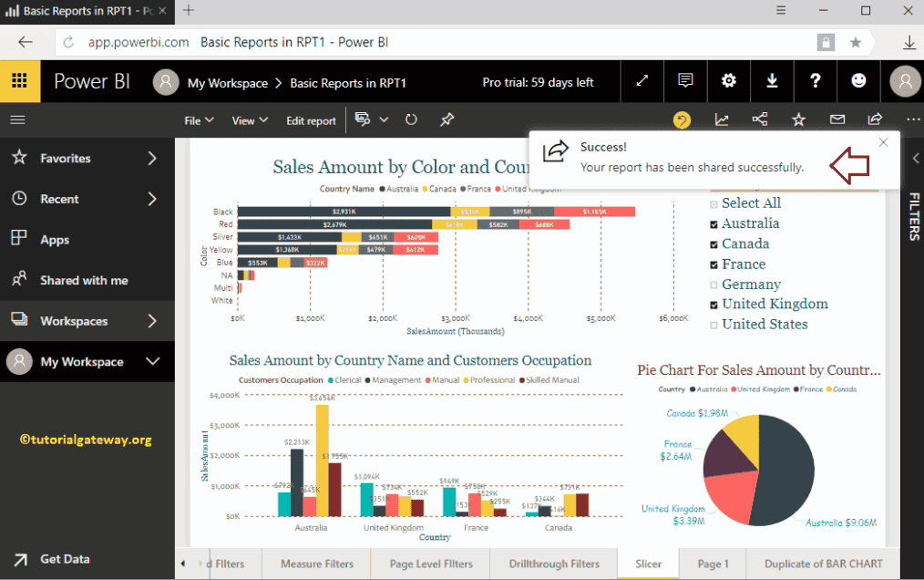The width and height of the screenshot is (924, 580).
Task: Pin the live page with pin icon
Action: (x=447, y=119)
